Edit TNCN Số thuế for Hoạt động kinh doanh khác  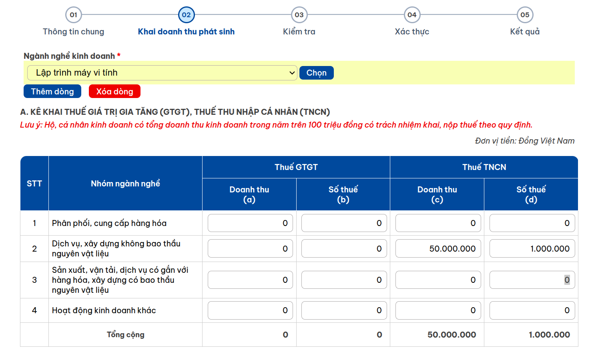pos(532,310)
